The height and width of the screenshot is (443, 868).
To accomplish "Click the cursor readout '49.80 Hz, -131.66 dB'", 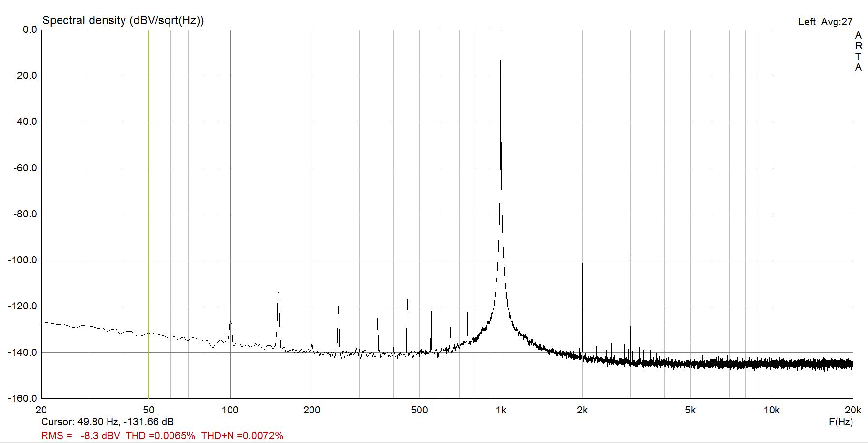I will pos(125,422).
